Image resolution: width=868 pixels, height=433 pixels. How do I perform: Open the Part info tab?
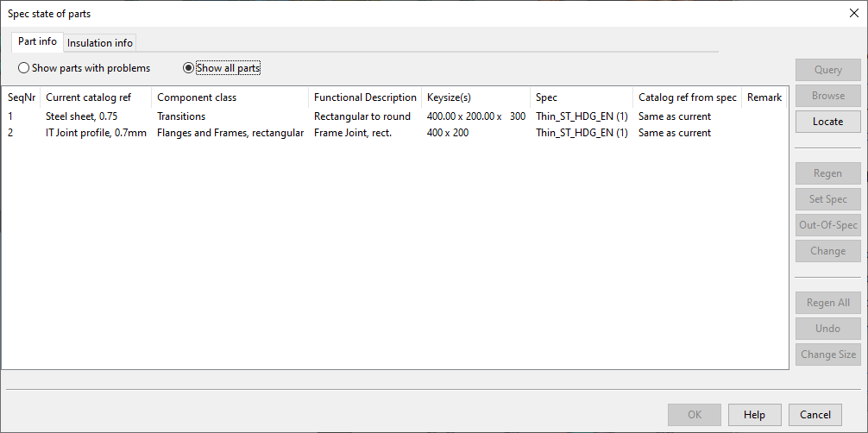point(37,41)
